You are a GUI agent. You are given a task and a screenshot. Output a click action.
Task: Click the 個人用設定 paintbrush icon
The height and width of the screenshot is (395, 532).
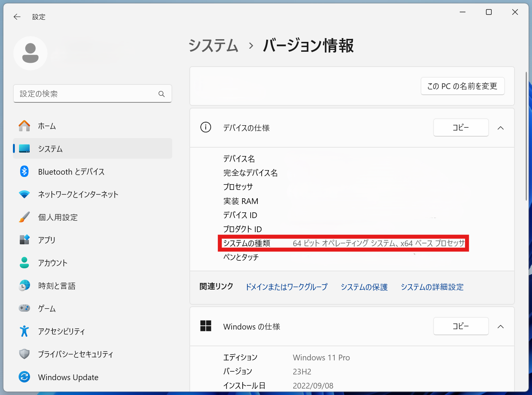pos(24,217)
